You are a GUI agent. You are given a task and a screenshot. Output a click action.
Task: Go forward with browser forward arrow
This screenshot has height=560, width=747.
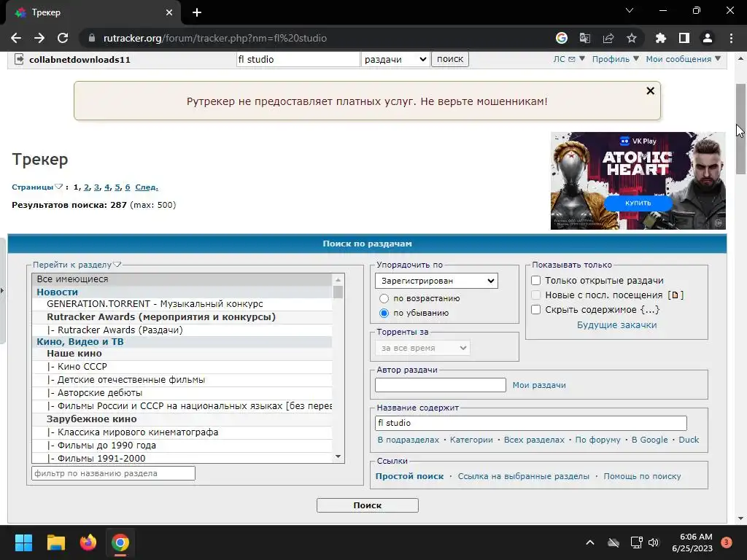(39, 38)
